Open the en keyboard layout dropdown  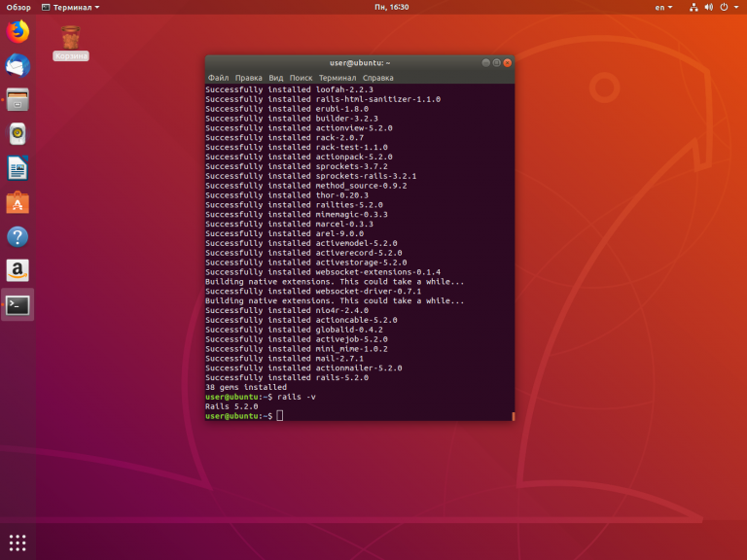click(x=663, y=7)
